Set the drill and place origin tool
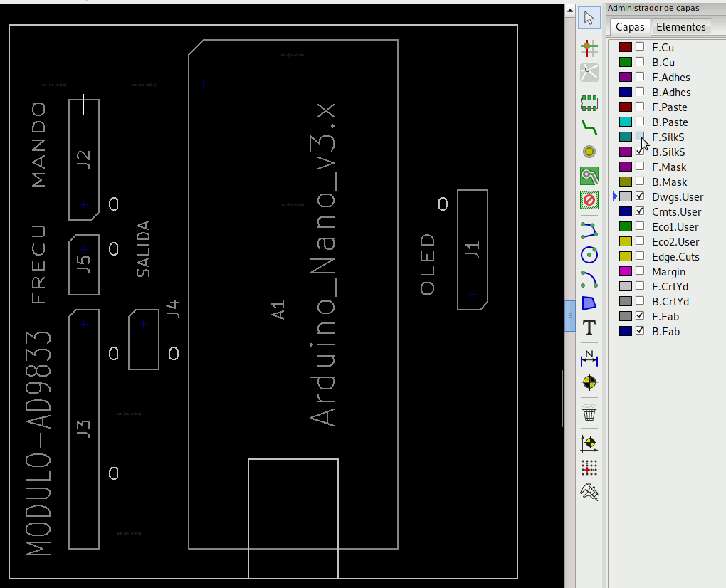This screenshot has width=726, height=588. [589, 443]
